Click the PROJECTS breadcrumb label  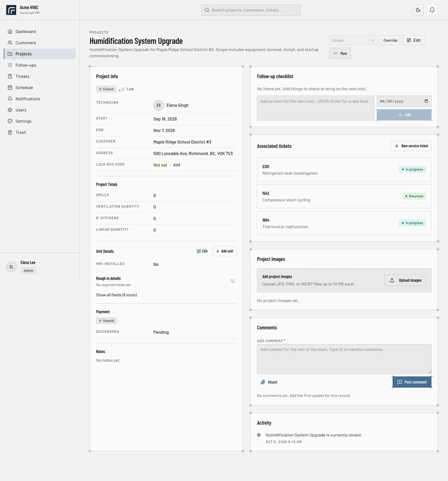coord(99,32)
